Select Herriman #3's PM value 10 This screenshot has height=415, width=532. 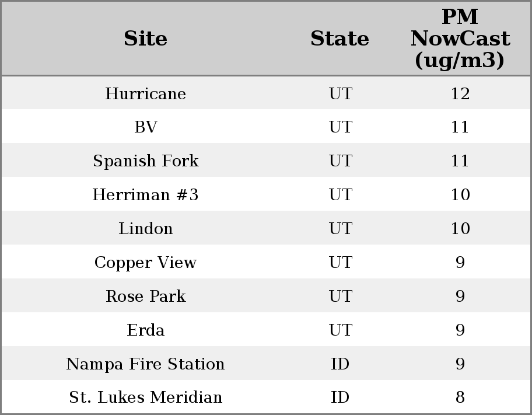[460, 195]
